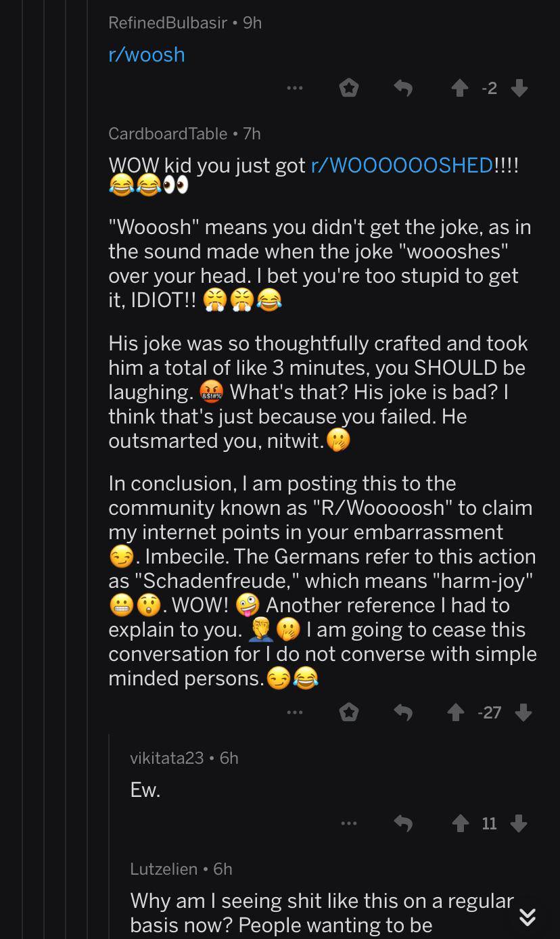Award CardboardTable's comment
The image size is (560, 939).
348,712
